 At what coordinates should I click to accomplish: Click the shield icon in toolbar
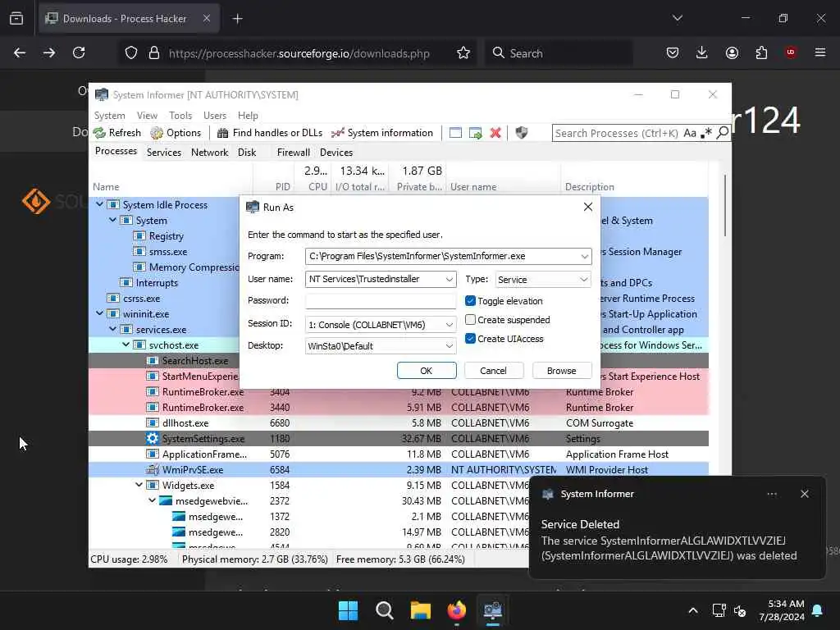[521, 133]
